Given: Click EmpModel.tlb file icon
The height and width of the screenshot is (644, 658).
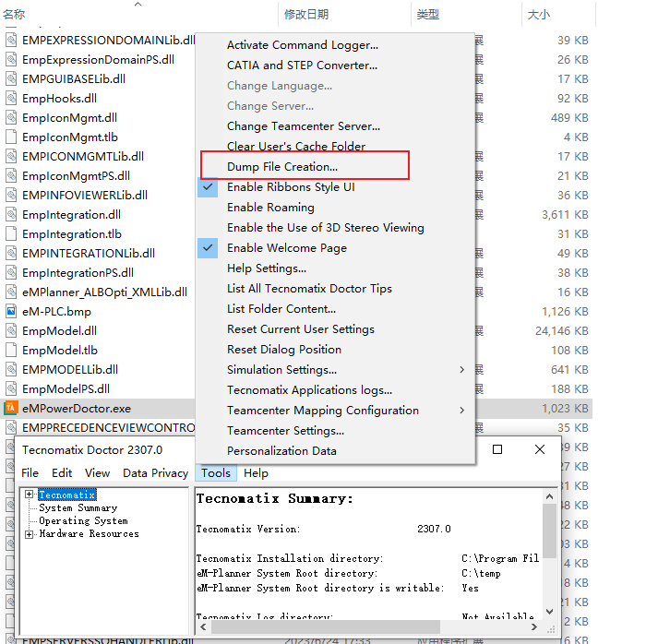Looking at the screenshot, I should coord(11,350).
